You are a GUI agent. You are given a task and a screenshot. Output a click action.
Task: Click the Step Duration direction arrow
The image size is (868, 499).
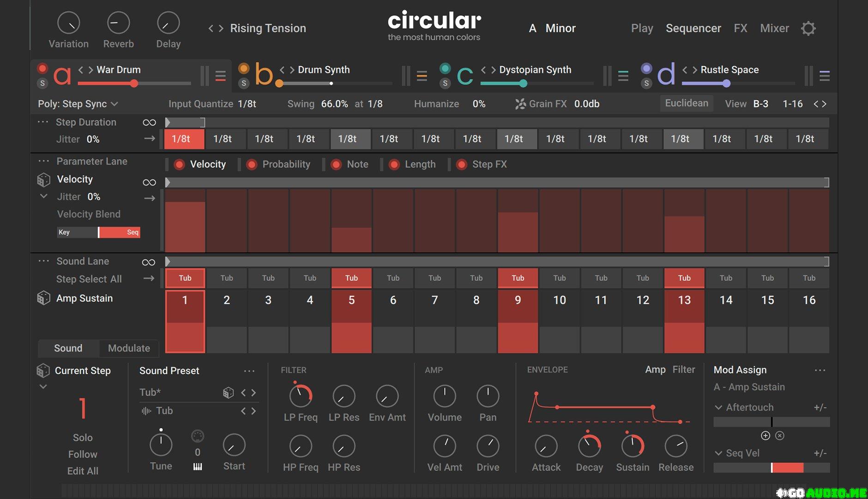click(150, 138)
